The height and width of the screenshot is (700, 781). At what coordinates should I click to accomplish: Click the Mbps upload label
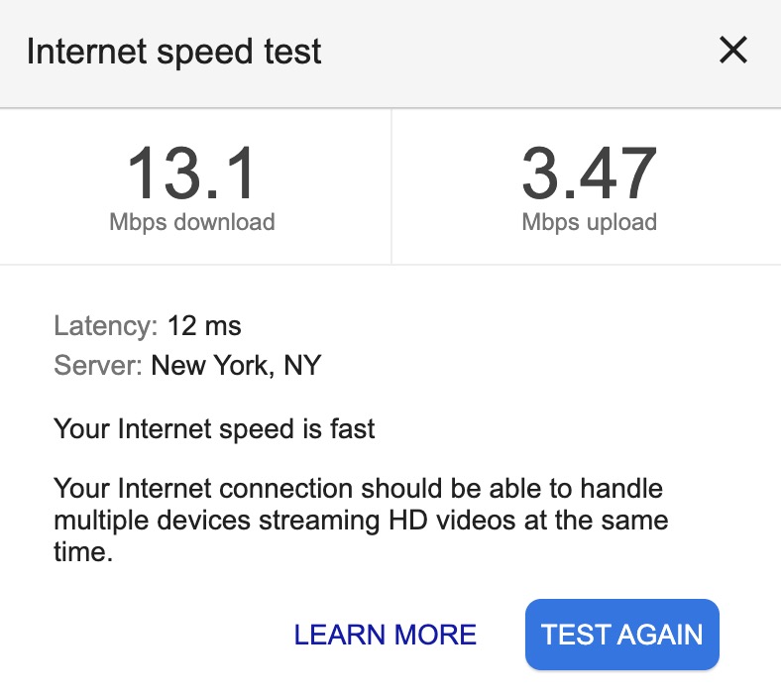click(589, 222)
